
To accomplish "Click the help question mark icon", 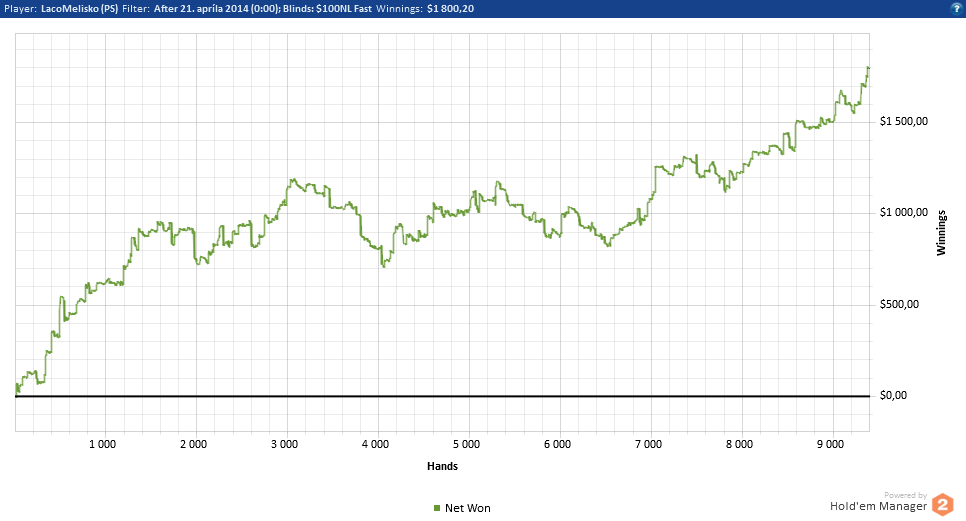I will [957, 8].
